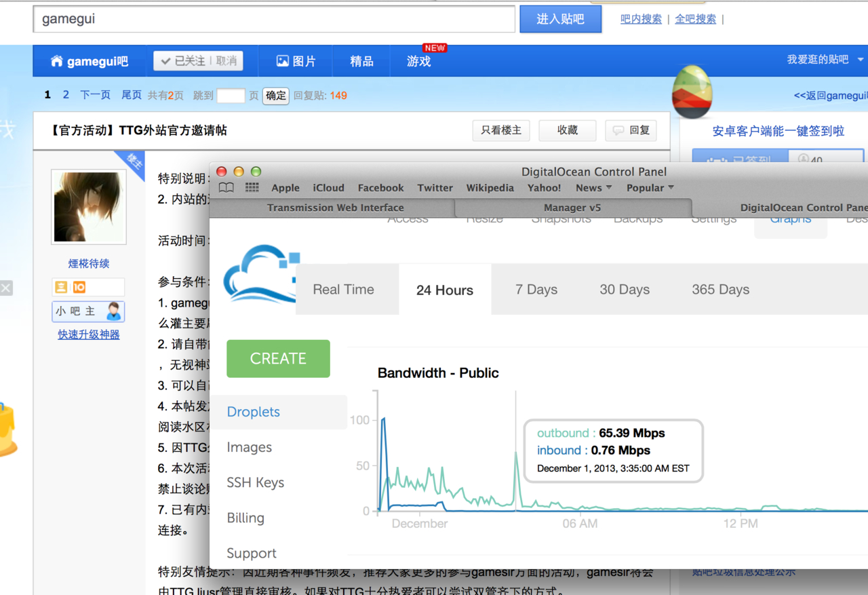Screen dimensions: 868x595
Task: Open the Safari bookmarks book icon
Action: pyautogui.click(x=226, y=188)
